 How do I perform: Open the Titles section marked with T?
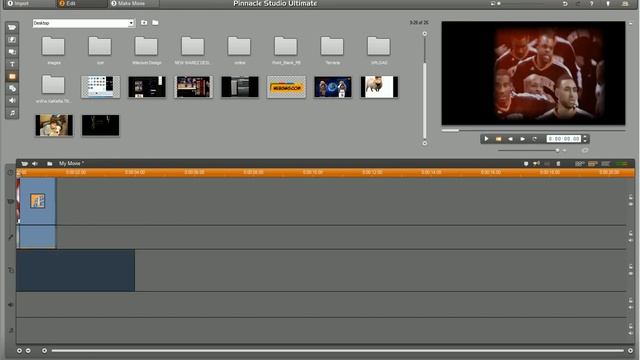tap(12, 64)
